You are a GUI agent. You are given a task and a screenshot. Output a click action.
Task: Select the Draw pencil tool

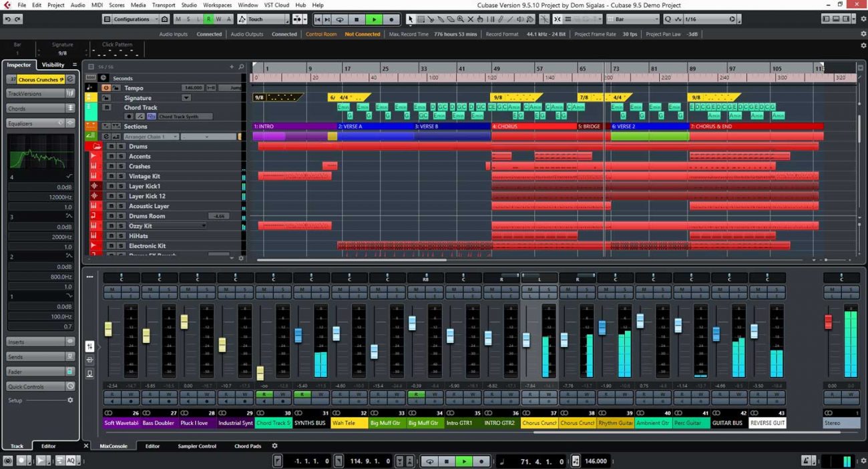point(500,19)
